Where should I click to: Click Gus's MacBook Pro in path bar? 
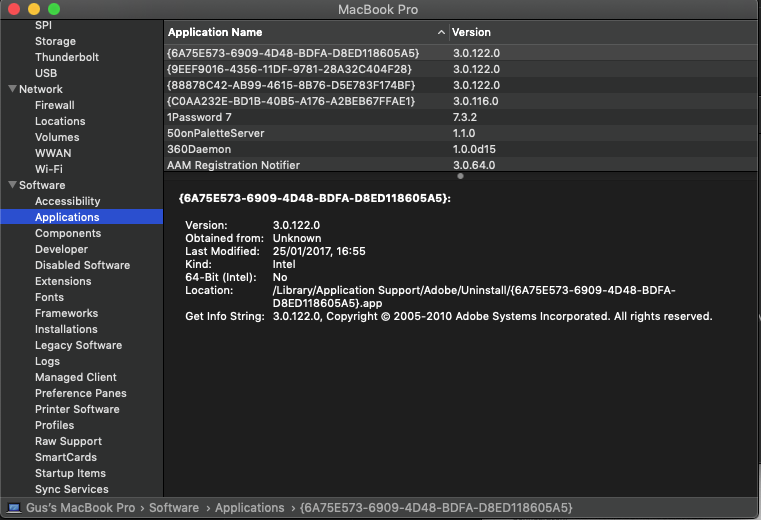click(81, 508)
